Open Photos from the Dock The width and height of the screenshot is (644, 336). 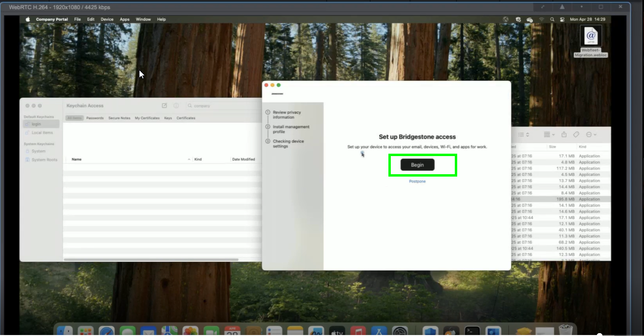click(190, 331)
